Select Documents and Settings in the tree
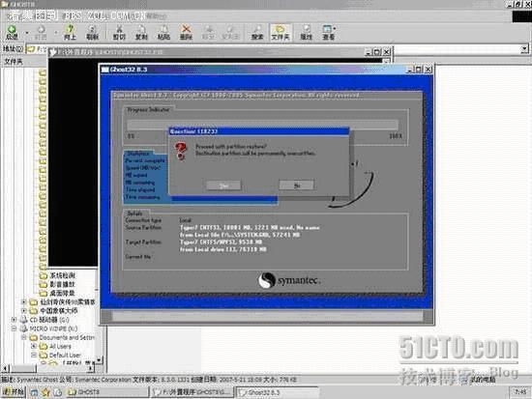The image size is (532, 399). (67, 337)
